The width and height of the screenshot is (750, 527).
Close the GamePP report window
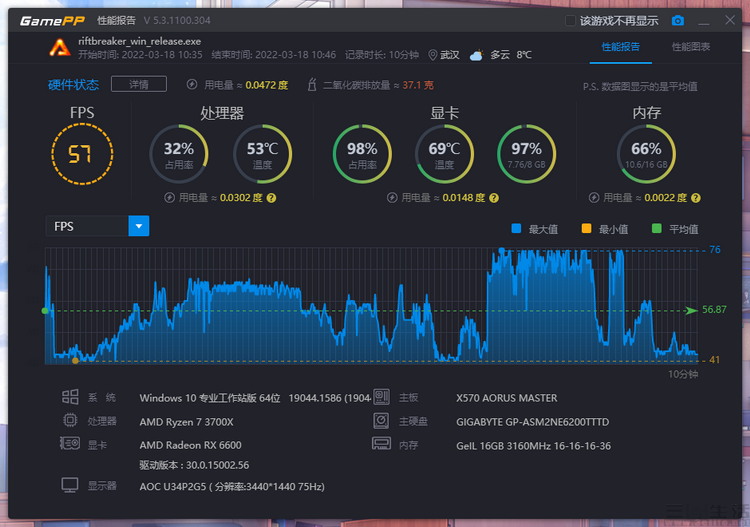730,20
